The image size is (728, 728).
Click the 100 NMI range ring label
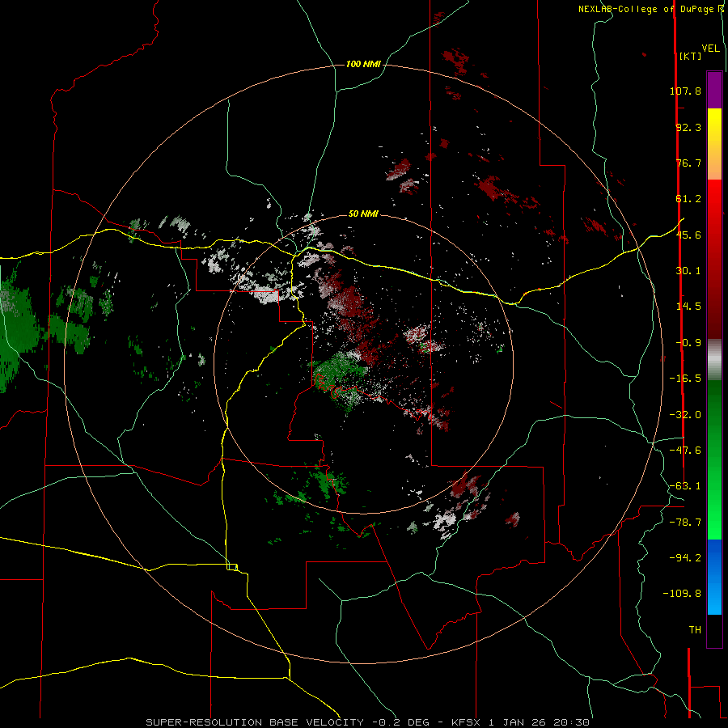[x=363, y=64]
